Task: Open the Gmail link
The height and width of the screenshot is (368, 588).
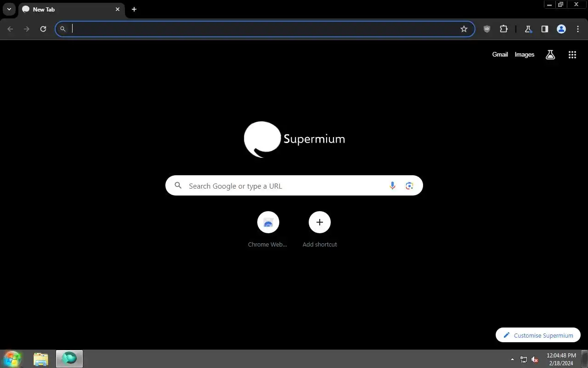Action: pyautogui.click(x=500, y=54)
